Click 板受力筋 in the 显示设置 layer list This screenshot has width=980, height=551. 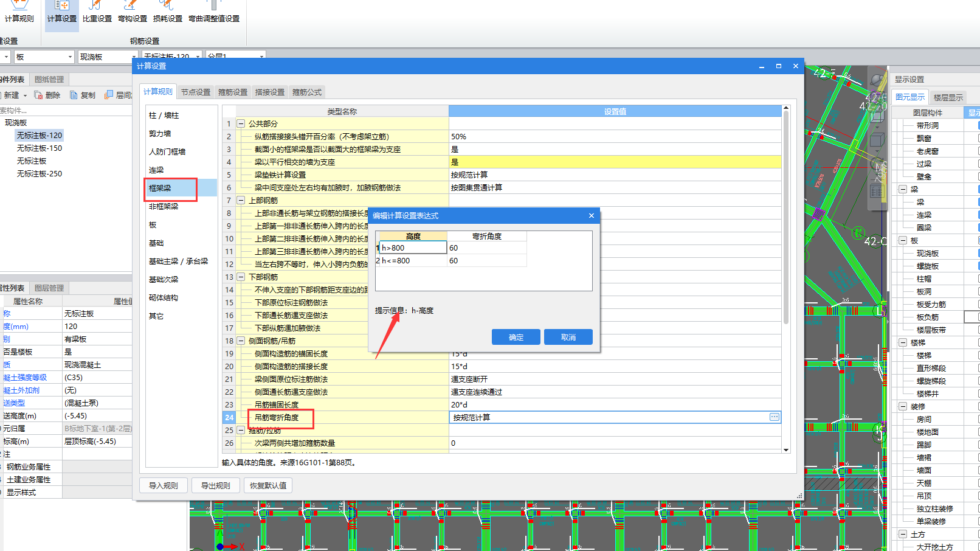point(931,304)
